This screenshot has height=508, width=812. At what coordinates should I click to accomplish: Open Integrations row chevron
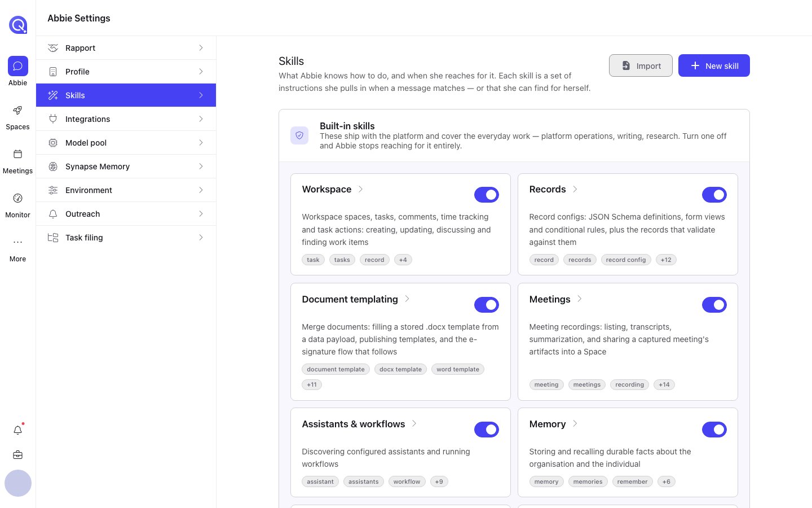201,119
